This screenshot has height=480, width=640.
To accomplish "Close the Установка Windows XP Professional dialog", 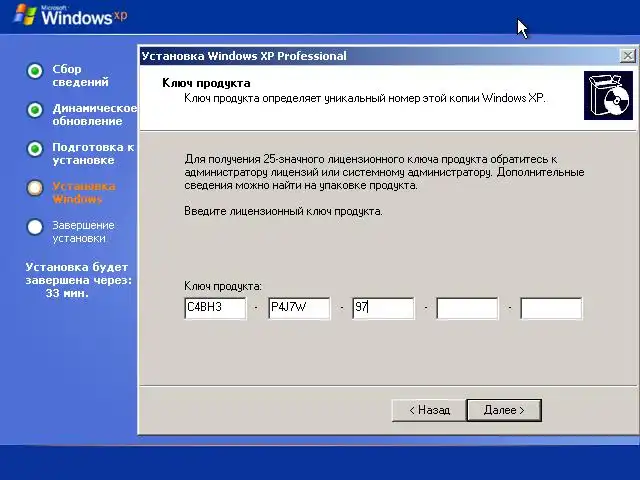I will (627, 56).
